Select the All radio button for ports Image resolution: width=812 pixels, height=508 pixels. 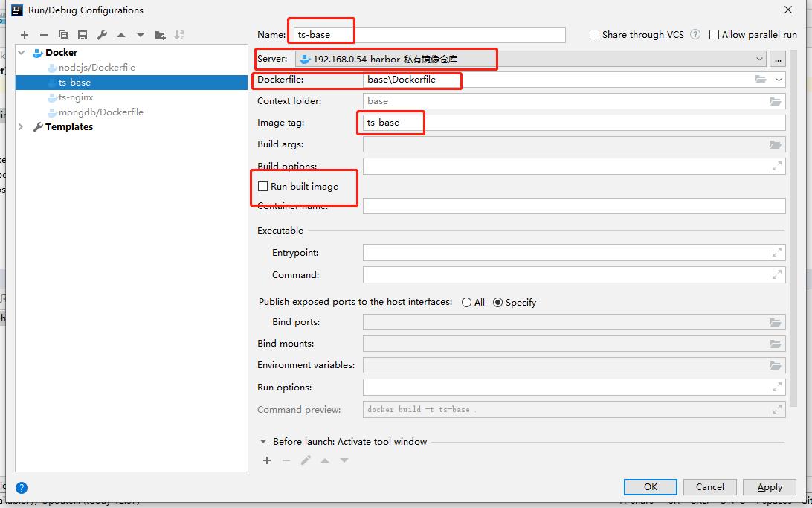[466, 303]
